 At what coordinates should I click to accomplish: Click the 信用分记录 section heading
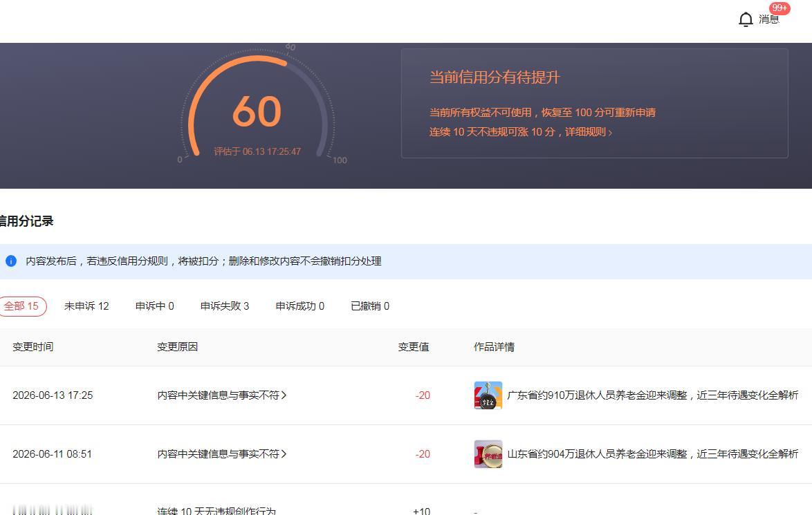[26, 221]
